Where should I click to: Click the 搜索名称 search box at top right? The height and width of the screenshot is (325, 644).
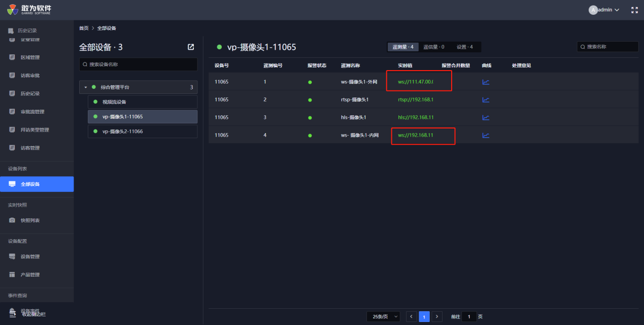(x=607, y=47)
